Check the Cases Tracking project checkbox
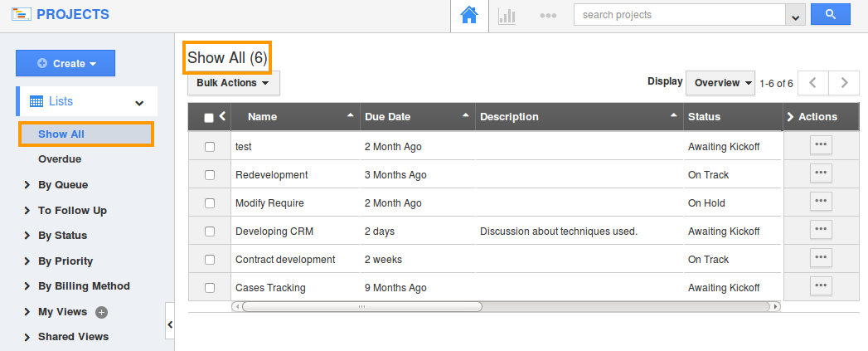Image resolution: width=868 pixels, height=351 pixels. tap(210, 288)
